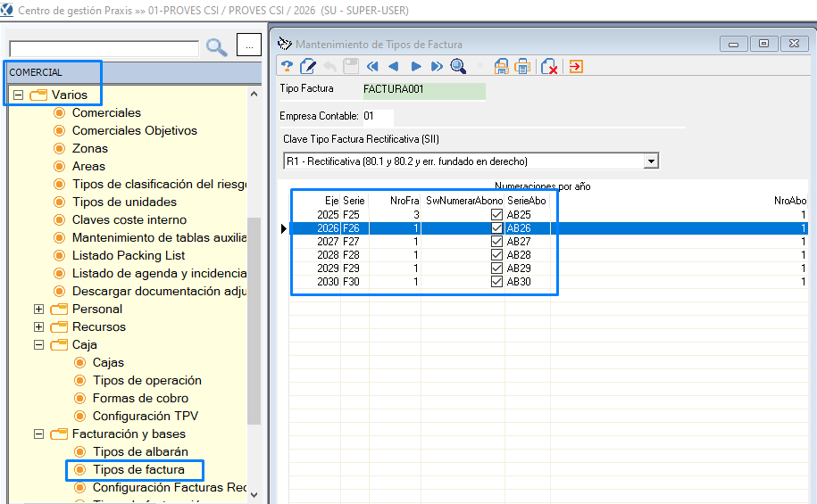Click the NroFra column header
817x504 pixels.
point(404,201)
